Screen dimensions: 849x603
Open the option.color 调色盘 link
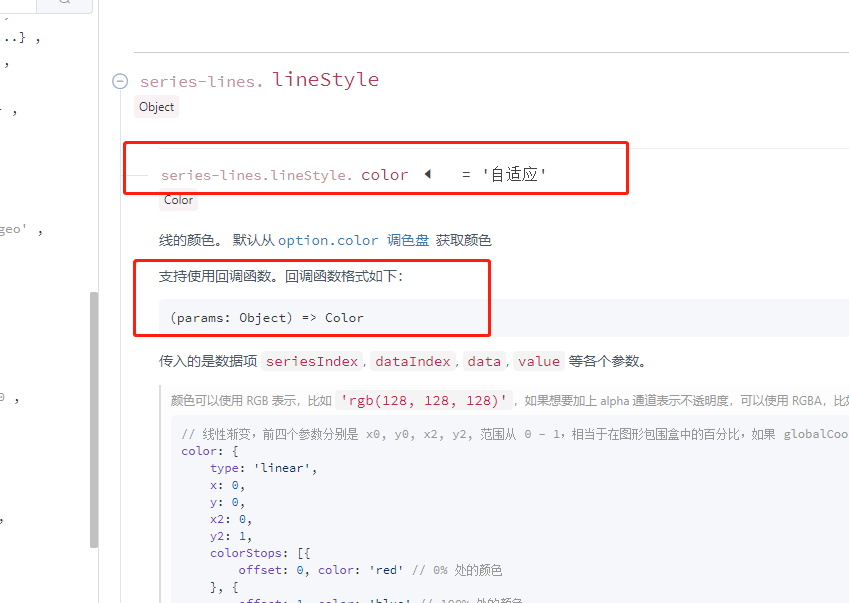354,240
